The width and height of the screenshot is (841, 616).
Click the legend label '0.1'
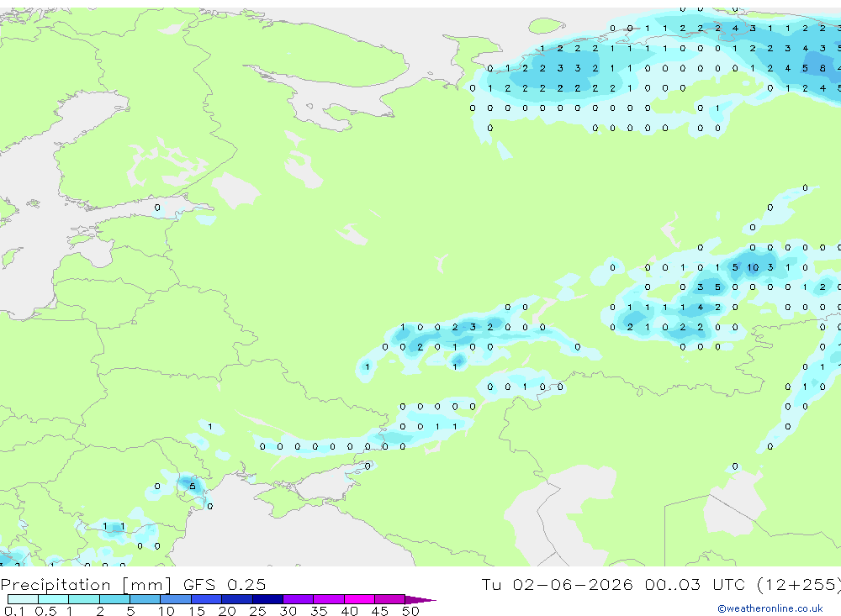[14, 611]
